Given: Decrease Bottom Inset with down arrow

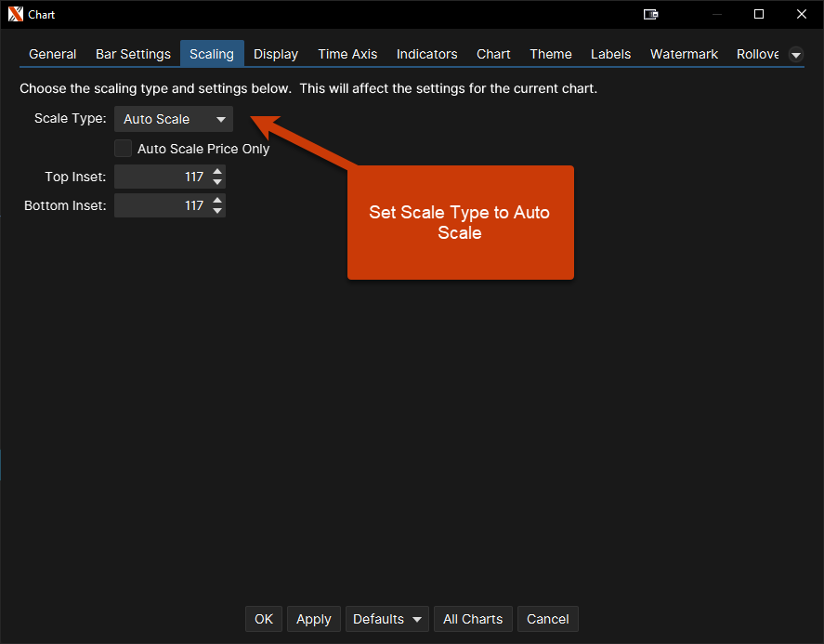Looking at the screenshot, I should point(217,211).
